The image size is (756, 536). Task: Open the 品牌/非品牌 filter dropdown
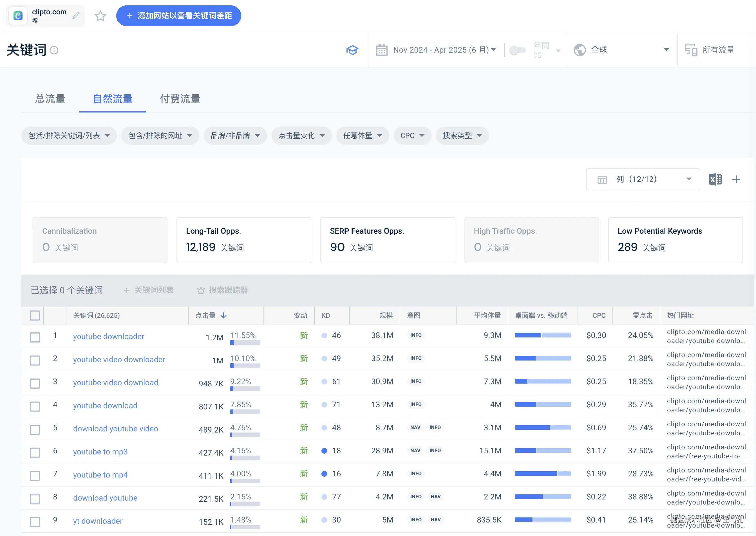click(235, 136)
